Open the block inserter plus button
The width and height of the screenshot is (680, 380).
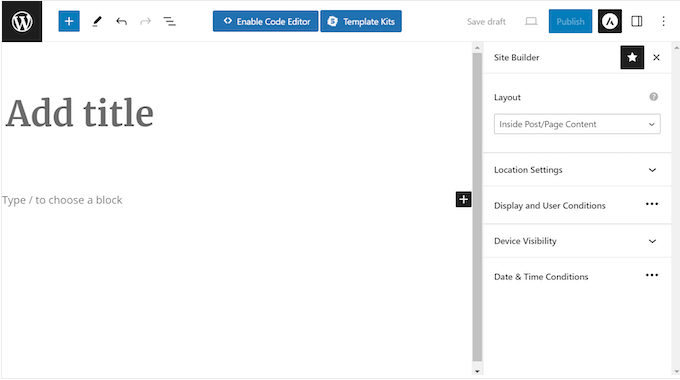[x=69, y=21]
